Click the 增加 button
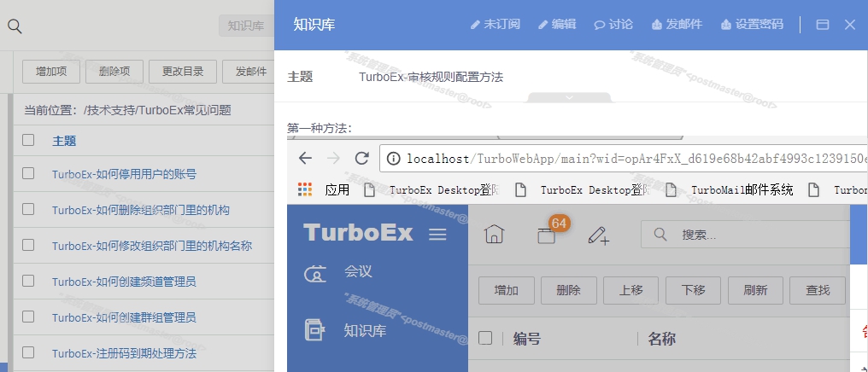The image size is (868, 372). click(506, 290)
